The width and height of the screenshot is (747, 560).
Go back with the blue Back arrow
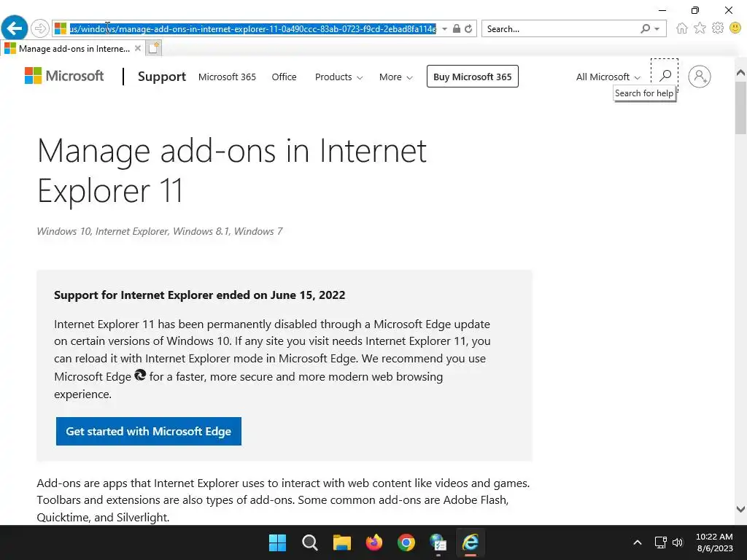click(15, 28)
